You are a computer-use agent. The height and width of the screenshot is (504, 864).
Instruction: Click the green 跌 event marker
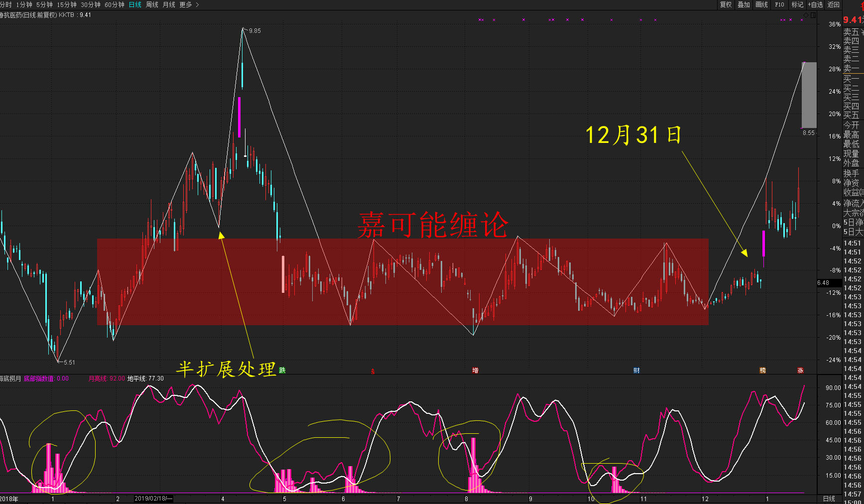(282, 370)
